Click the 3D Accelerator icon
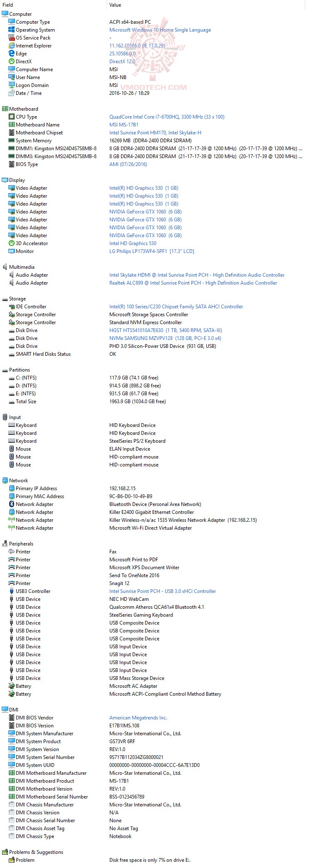Viewport: 326px width, 868px height. (x=12, y=243)
